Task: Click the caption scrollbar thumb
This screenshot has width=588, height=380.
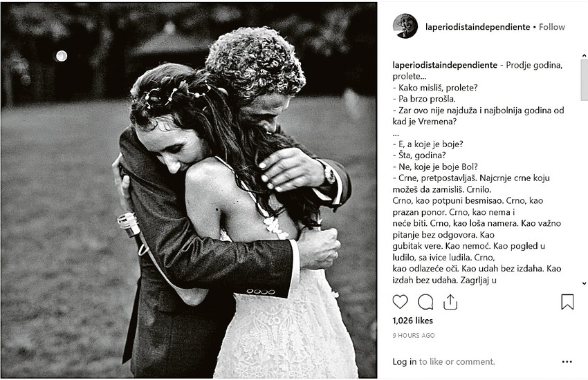Action: (584, 79)
